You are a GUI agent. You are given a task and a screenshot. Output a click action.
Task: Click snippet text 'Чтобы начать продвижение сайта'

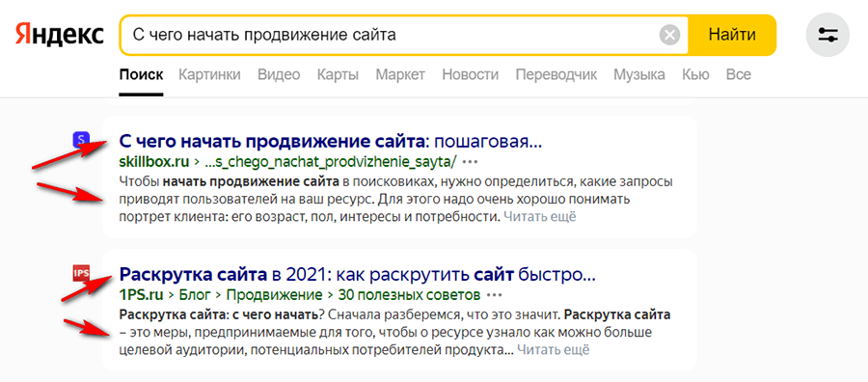click(230, 181)
